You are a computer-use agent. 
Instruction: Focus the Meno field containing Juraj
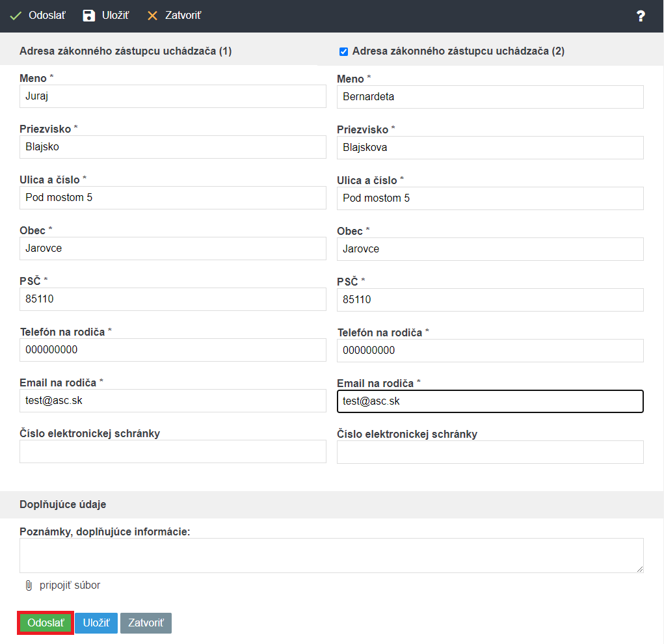172,96
